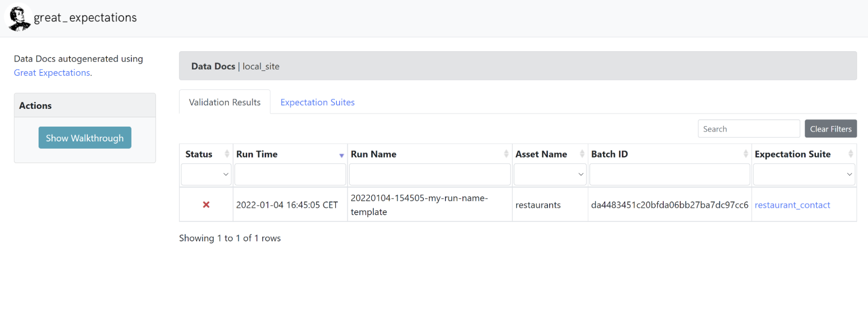The image size is (868, 324).
Task: Expand the Expectation Suite filter dropdown
Action: [x=804, y=174]
